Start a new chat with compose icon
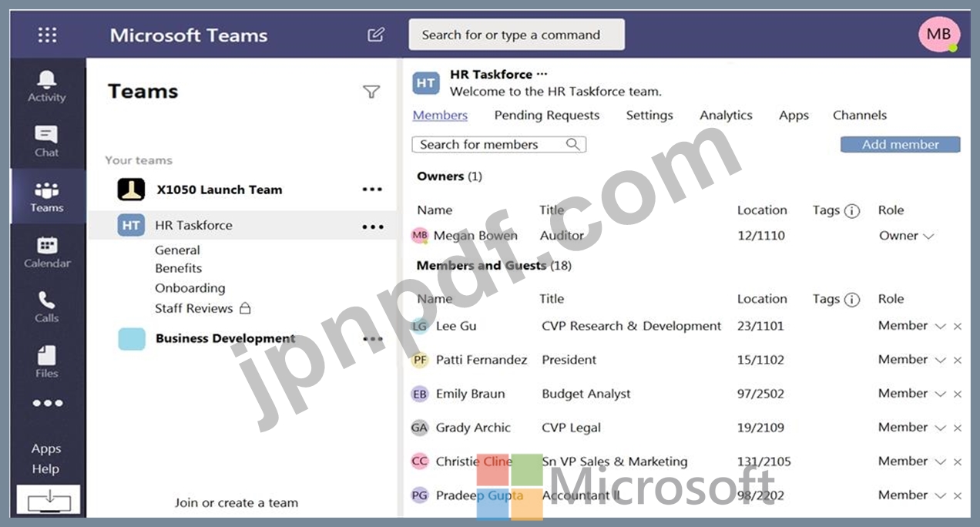Image resolution: width=980 pixels, height=527 pixels. tap(376, 35)
